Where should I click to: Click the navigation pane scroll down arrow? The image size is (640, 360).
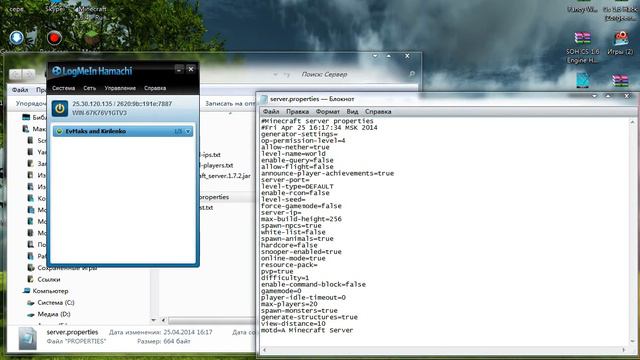(154, 320)
